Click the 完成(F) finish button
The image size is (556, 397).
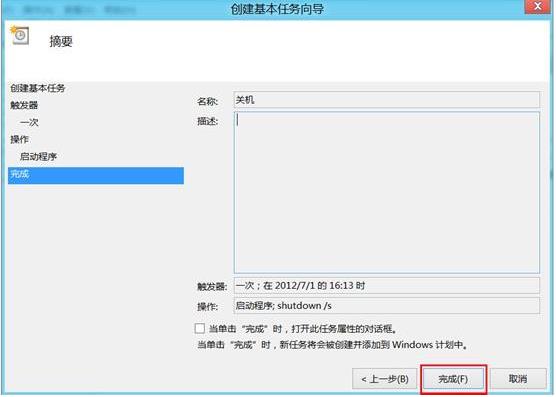pyautogui.click(x=453, y=379)
